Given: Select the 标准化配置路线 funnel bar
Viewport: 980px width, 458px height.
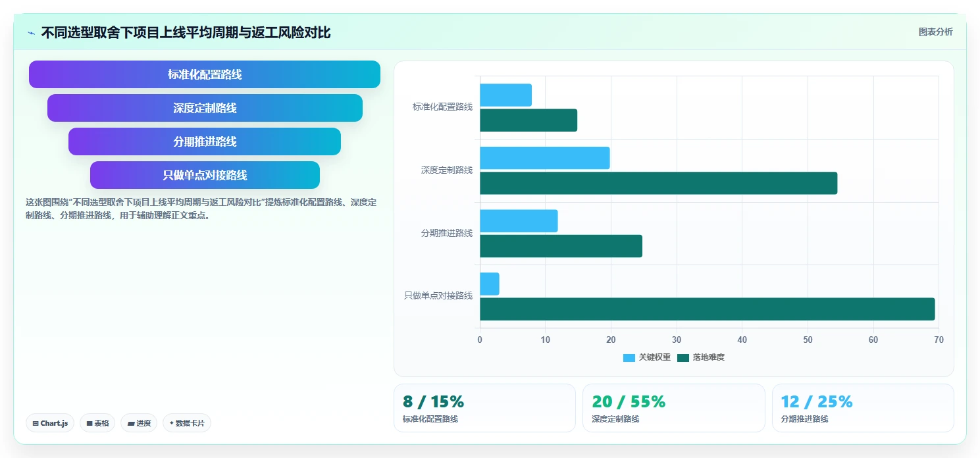Looking at the screenshot, I should (x=205, y=74).
